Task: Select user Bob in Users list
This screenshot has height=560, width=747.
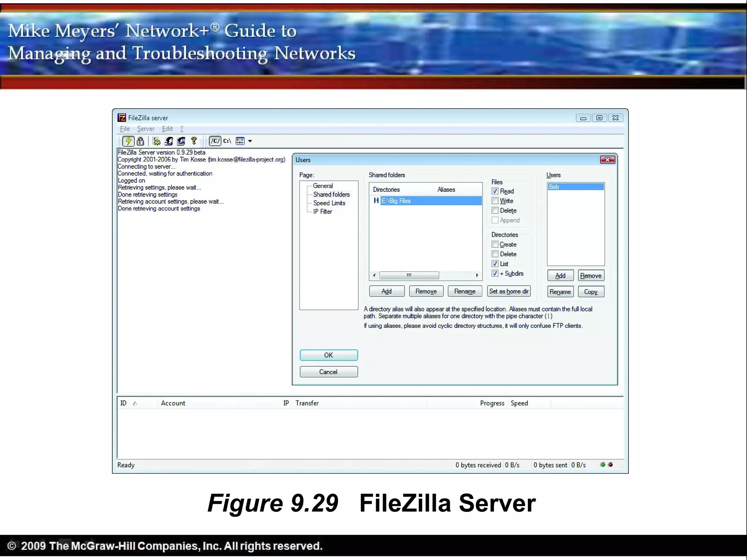Action: click(576, 187)
